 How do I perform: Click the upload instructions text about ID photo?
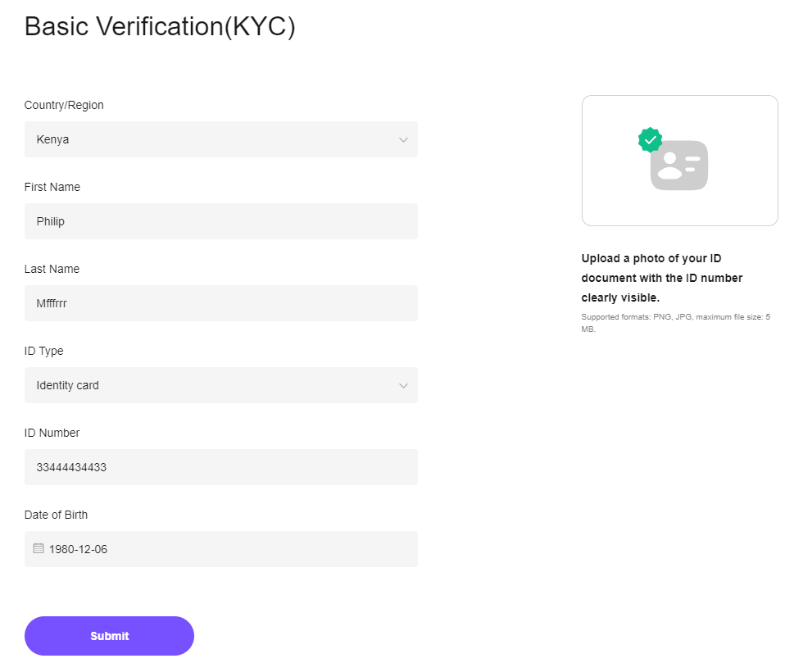click(x=661, y=277)
